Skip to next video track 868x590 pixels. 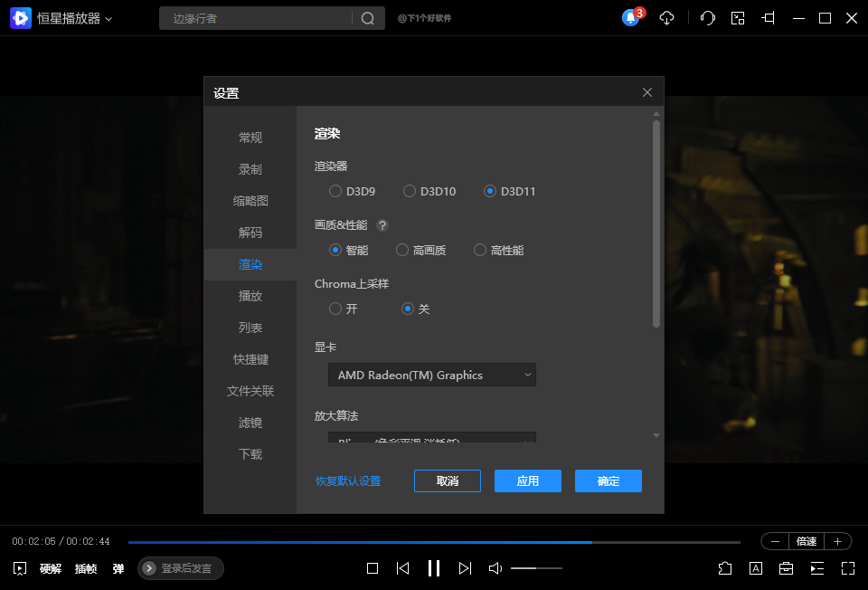coord(465,568)
